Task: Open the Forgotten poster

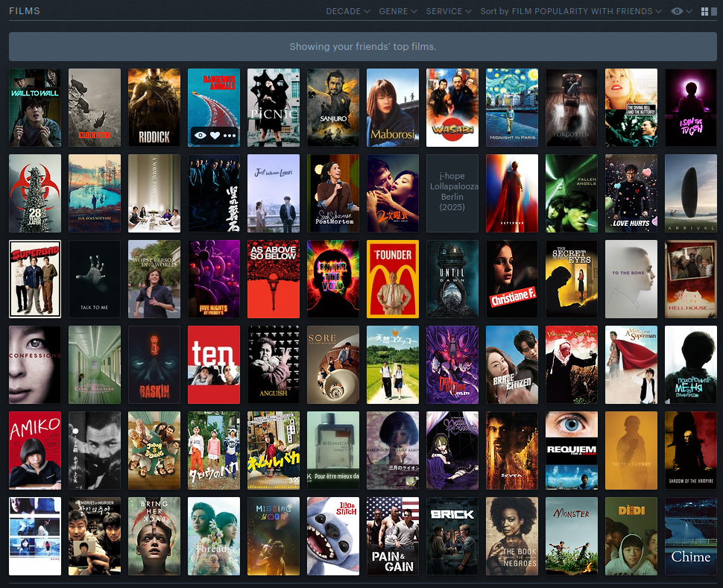Action: pyautogui.click(x=572, y=108)
